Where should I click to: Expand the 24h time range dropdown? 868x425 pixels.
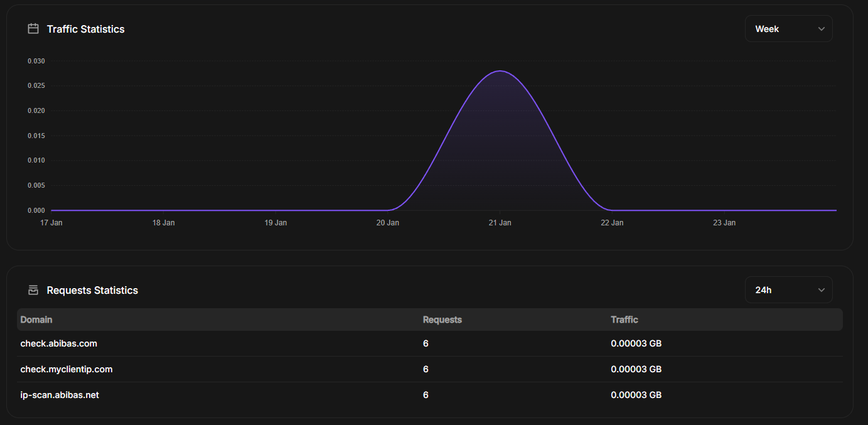tap(788, 290)
